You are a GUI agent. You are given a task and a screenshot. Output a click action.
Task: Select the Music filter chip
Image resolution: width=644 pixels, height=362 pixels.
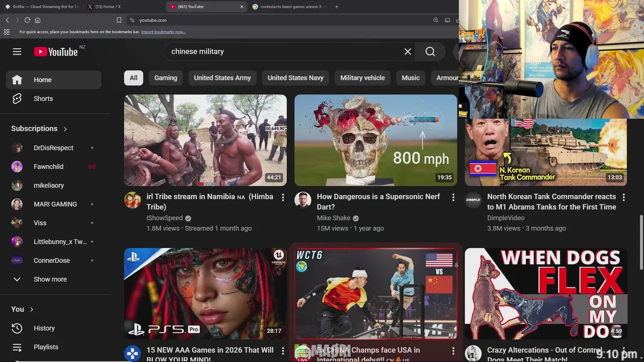411,78
